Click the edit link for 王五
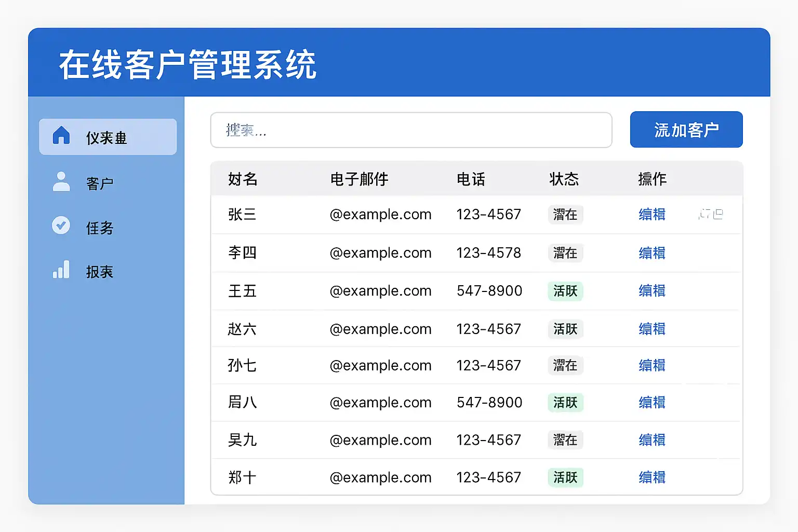The height and width of the screenshot is (532, 798). pyautogui.click(x=652, y=291)
